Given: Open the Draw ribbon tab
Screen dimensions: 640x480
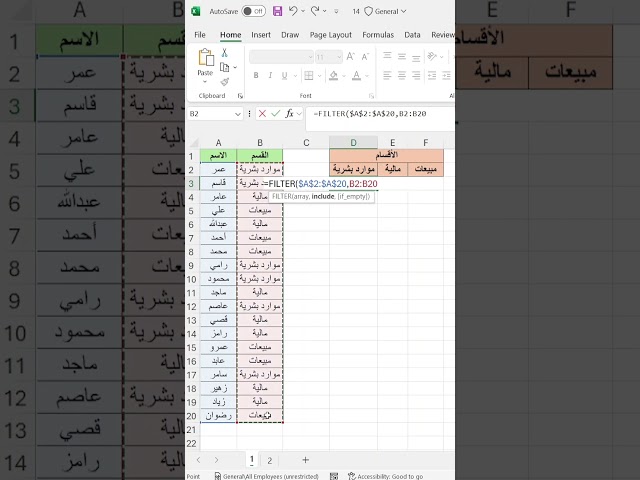Looking at the screenshot, I should tap(290, 35).
